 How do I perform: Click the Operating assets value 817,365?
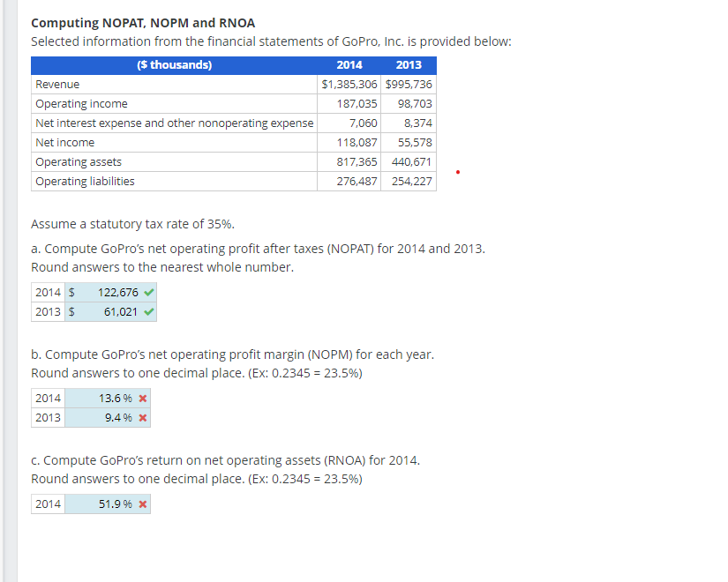(356, 161)
